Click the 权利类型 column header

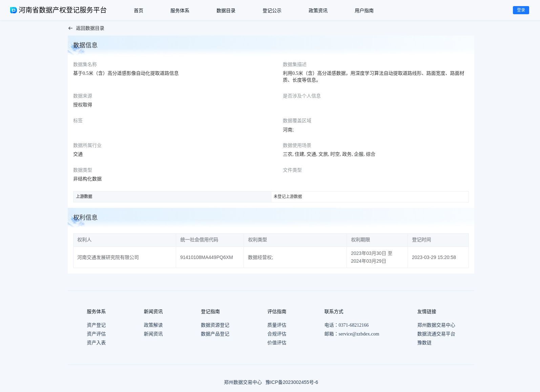[295, 240]
